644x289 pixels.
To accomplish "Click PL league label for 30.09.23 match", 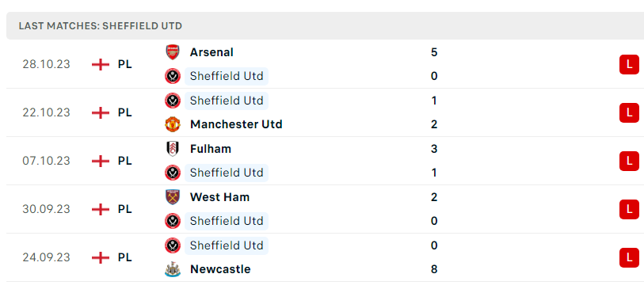I will click(125, 209).
